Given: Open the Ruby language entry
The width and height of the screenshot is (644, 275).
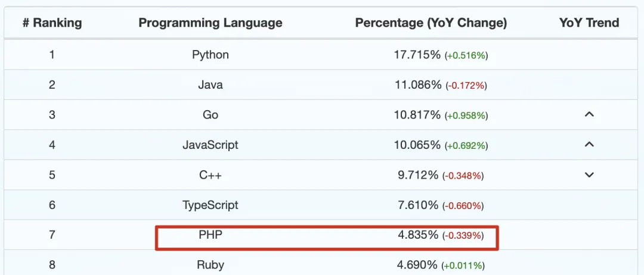Looking at the screenshot, I should 210,265.
